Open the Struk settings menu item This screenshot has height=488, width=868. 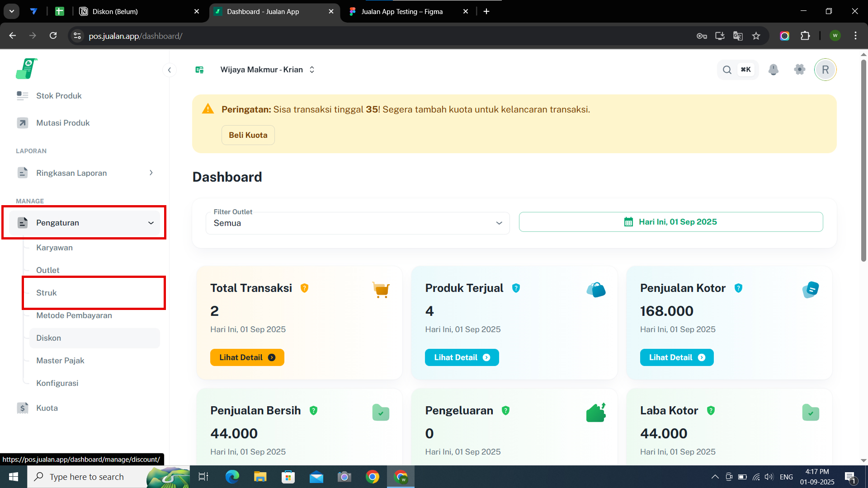[x=47, y=293]
